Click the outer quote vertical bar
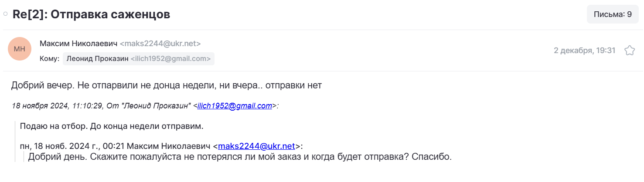Screen dimensions: 644x182 coord(15,142)
